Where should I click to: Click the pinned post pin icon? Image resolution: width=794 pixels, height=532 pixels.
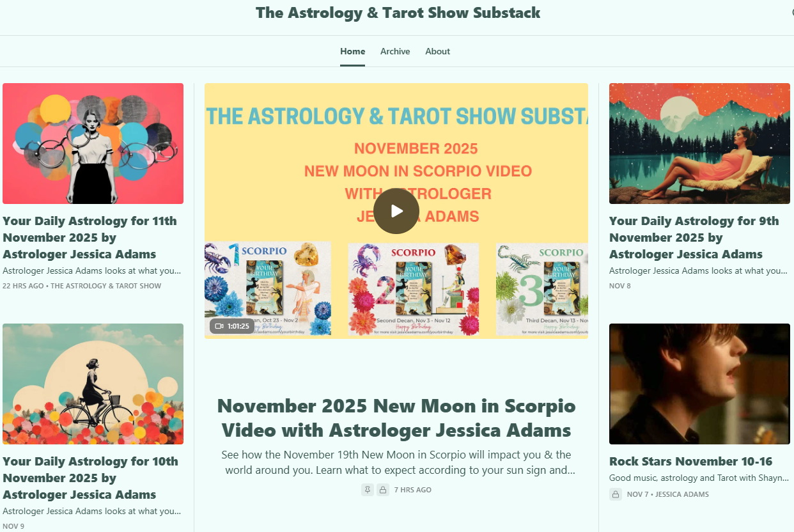368,490
